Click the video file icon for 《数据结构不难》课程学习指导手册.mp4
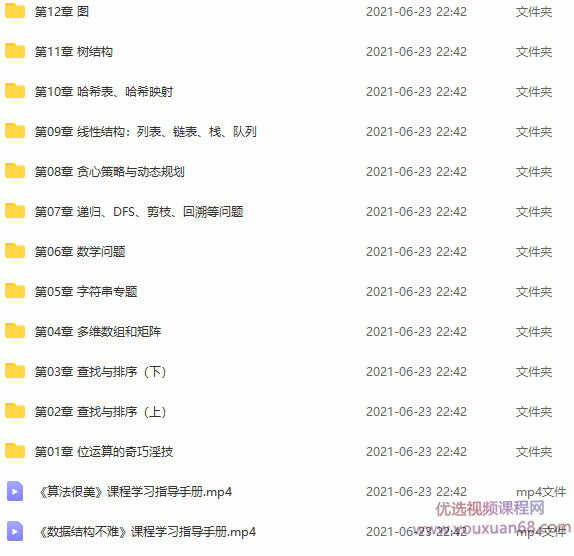The height and width of the screenshot is (556, 574). tap(15, 531)
